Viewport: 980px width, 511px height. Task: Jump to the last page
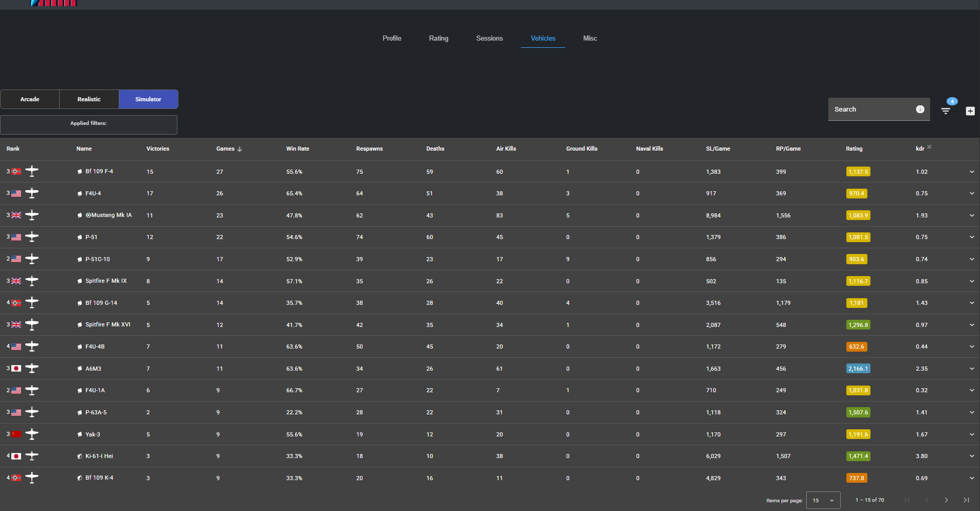(967, 500)
